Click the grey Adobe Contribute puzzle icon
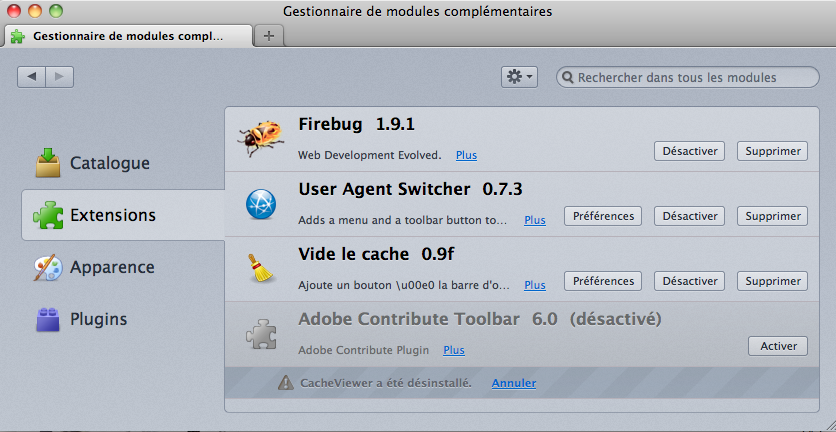 click(x=261, y=334)
